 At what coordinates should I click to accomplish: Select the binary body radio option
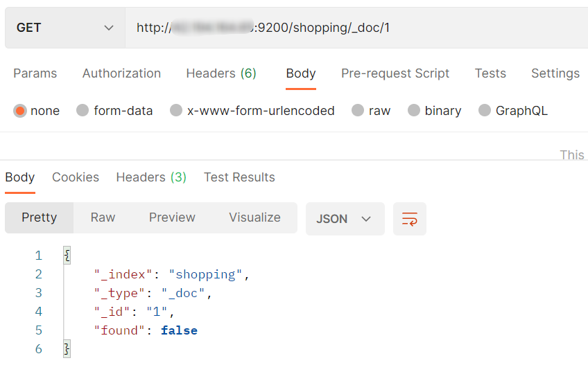click(414, 111)
